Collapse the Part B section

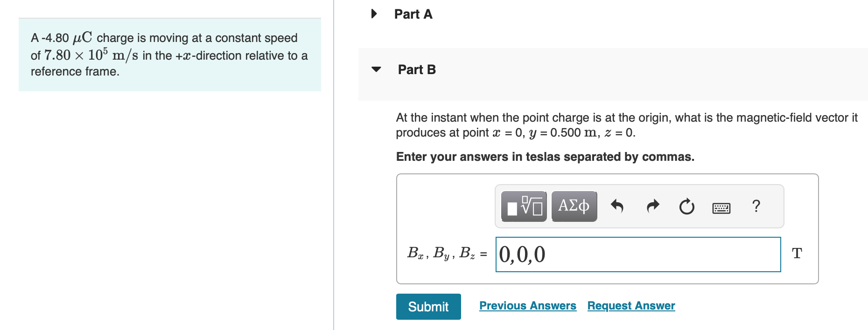click(377, 70)
